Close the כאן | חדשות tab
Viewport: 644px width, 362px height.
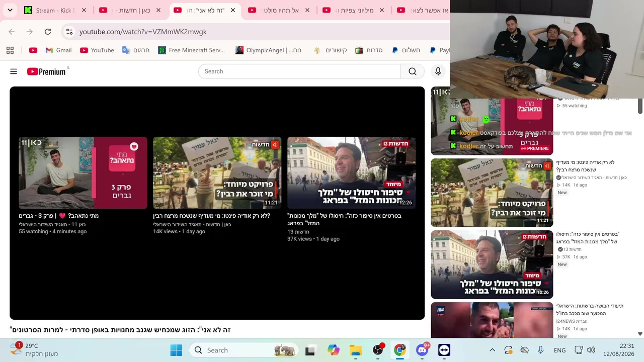(158, 10)
